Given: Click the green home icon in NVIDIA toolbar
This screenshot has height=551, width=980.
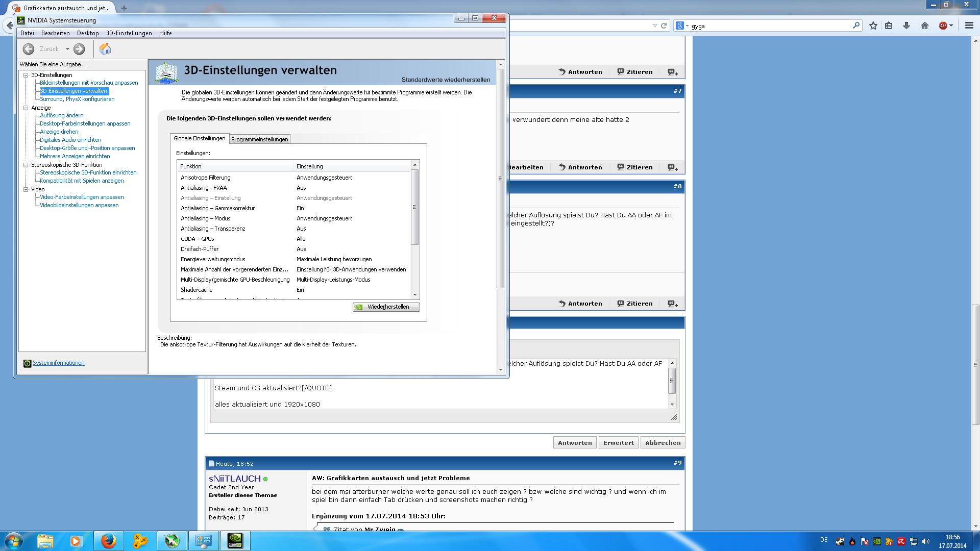Looking at the screenshot, I should [105, 49].
